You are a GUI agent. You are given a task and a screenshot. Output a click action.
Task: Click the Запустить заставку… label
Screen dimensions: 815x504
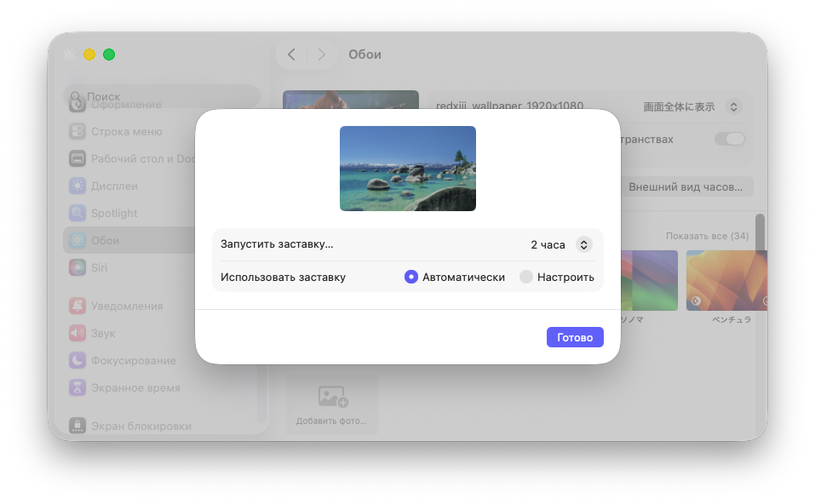pos(277,244)
